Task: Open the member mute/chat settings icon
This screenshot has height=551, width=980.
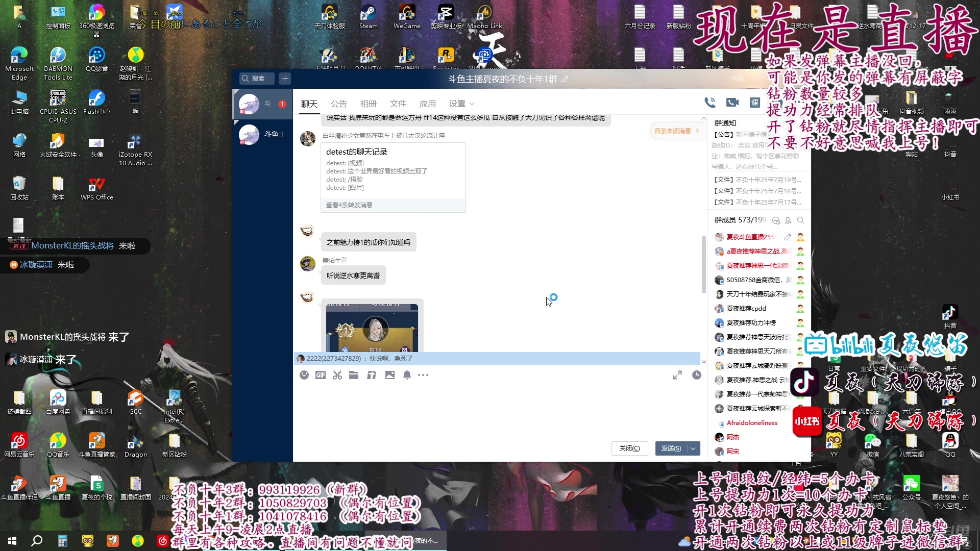Action: [x=776, y=220]
